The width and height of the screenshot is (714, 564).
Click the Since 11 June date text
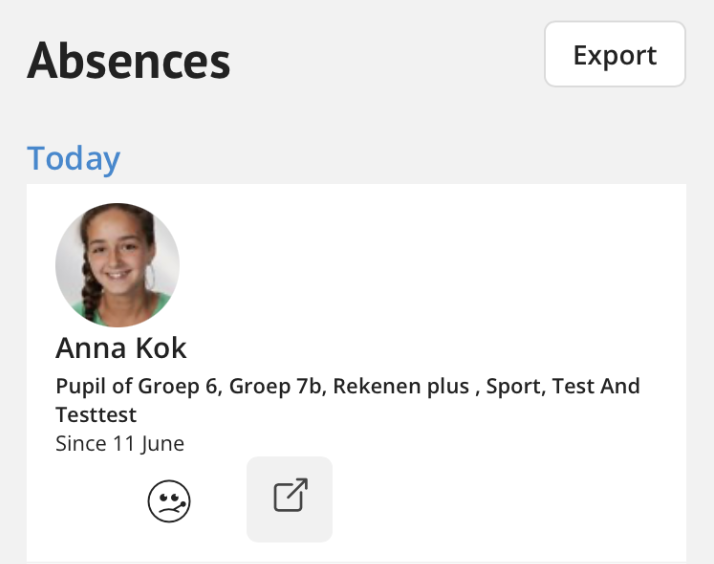coord(120,443)
